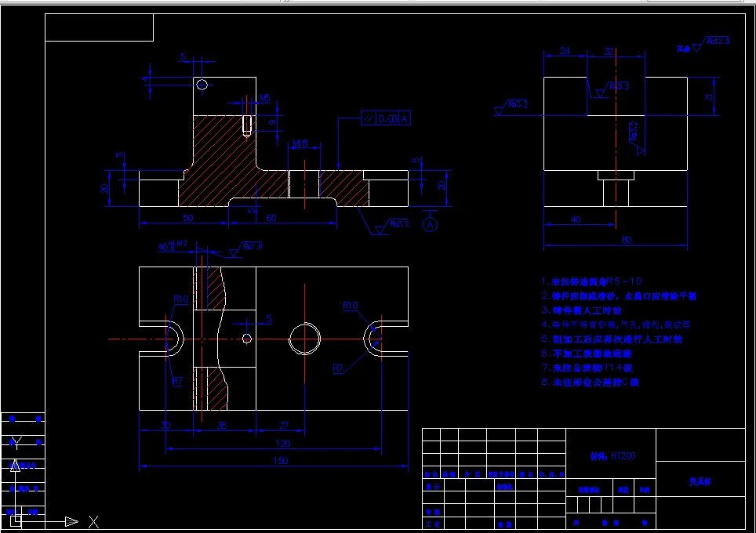
Task: Select the 32 dimension on the side view
Action: point(609,51)
